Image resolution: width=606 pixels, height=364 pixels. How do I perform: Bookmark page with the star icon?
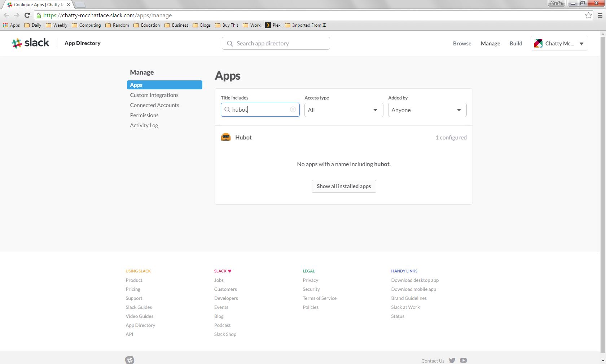click(588, 15)
